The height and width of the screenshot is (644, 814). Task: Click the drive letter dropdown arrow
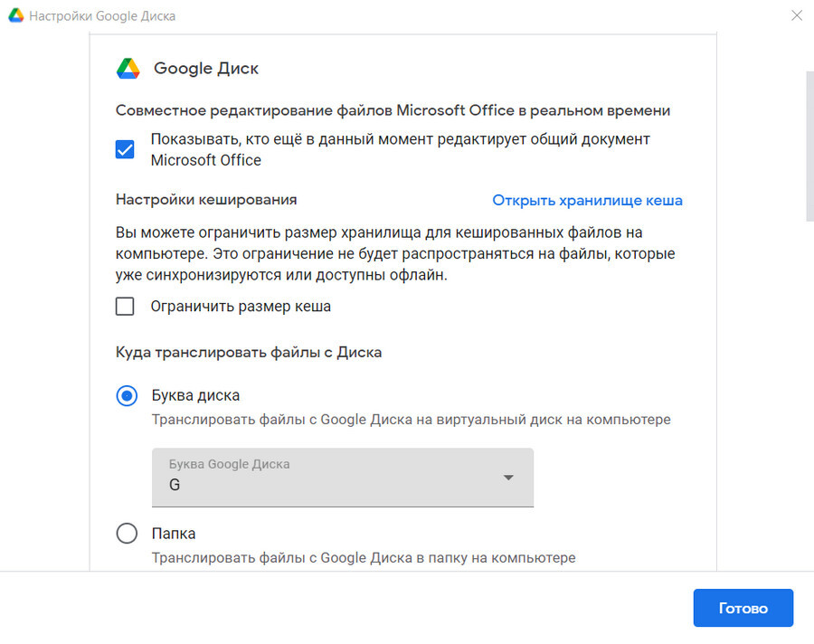pyautogui.click(x=508, y=478)
